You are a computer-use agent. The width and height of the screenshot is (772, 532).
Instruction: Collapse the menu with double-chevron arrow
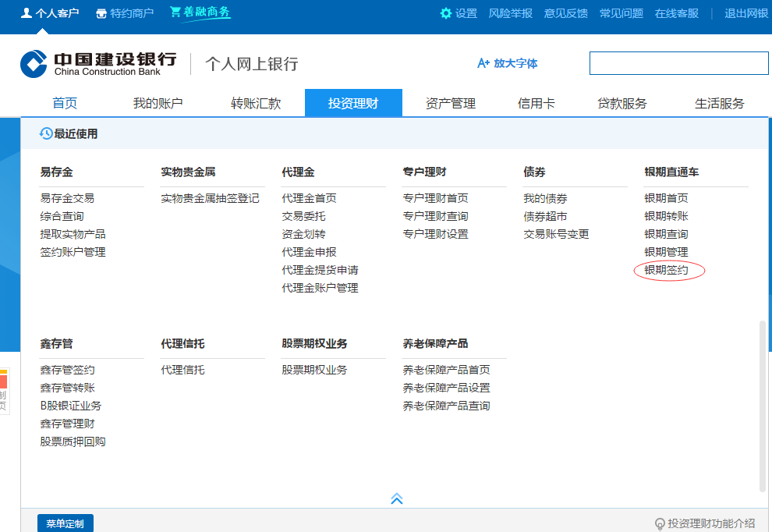(x=397, y=498)
